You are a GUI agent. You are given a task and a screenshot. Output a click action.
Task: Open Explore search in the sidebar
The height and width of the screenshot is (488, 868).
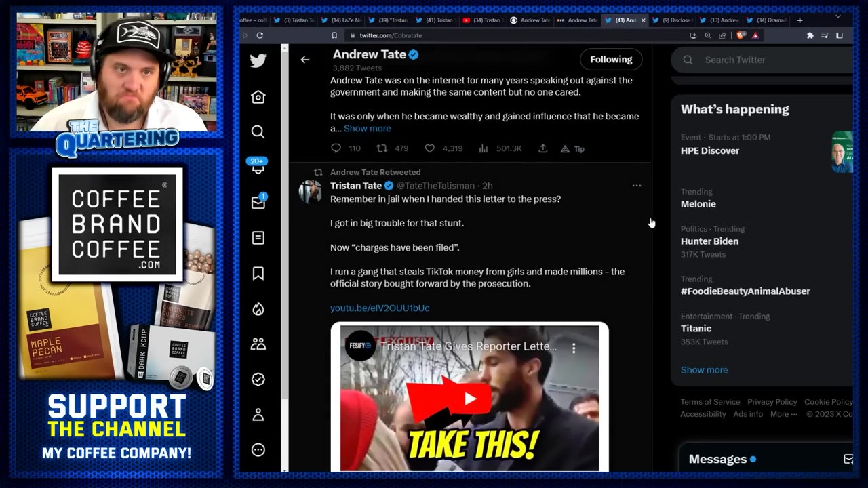(x=258, y=131)
